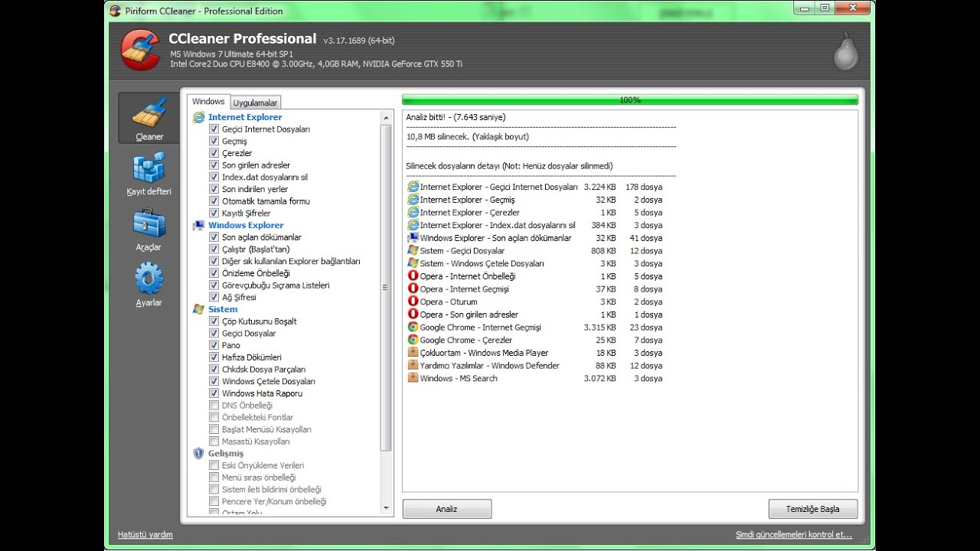
Task: Click the Piriform pear logo
Action: [x=845, y=51]
